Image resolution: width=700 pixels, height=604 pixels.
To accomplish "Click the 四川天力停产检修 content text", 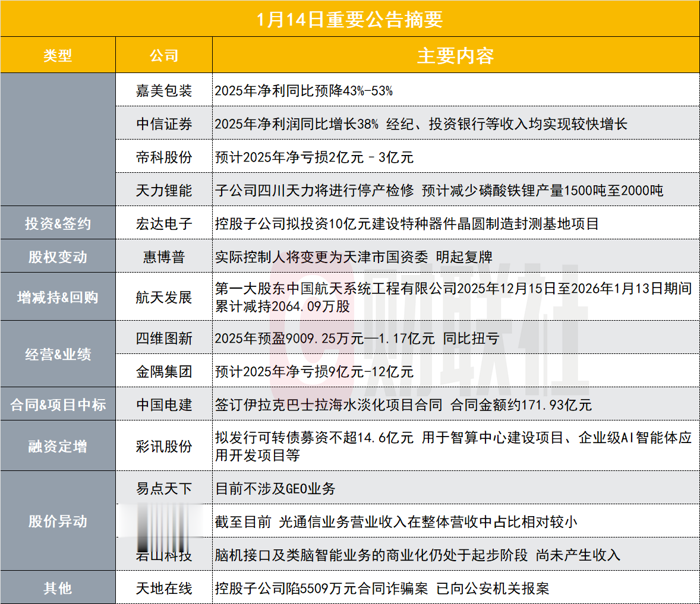I will tap(439, 191).
